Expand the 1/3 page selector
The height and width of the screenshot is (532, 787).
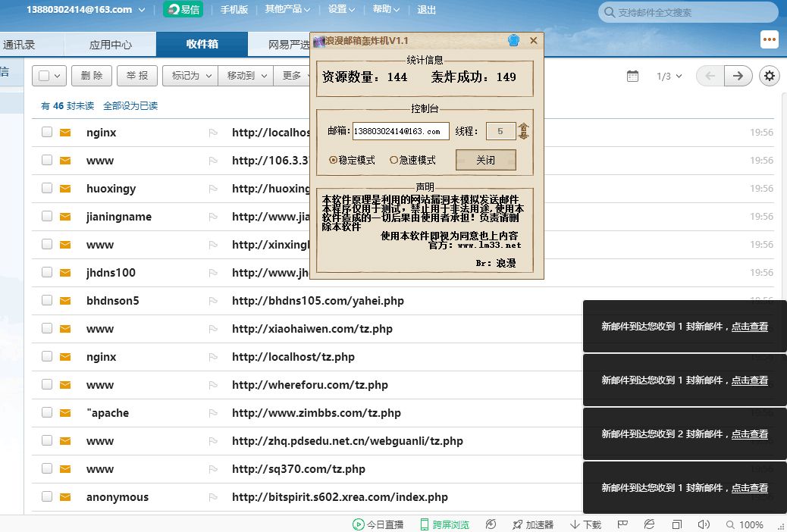tap(669, 76)
